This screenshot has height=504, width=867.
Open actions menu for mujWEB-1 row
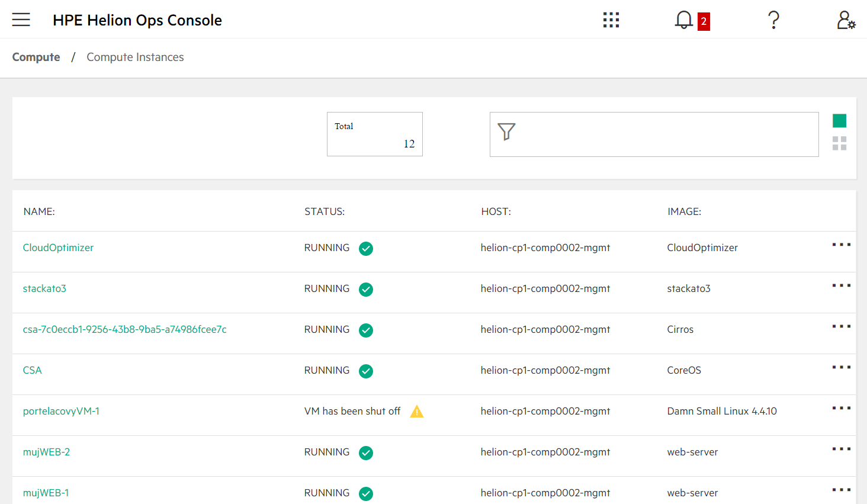(841, 490)
